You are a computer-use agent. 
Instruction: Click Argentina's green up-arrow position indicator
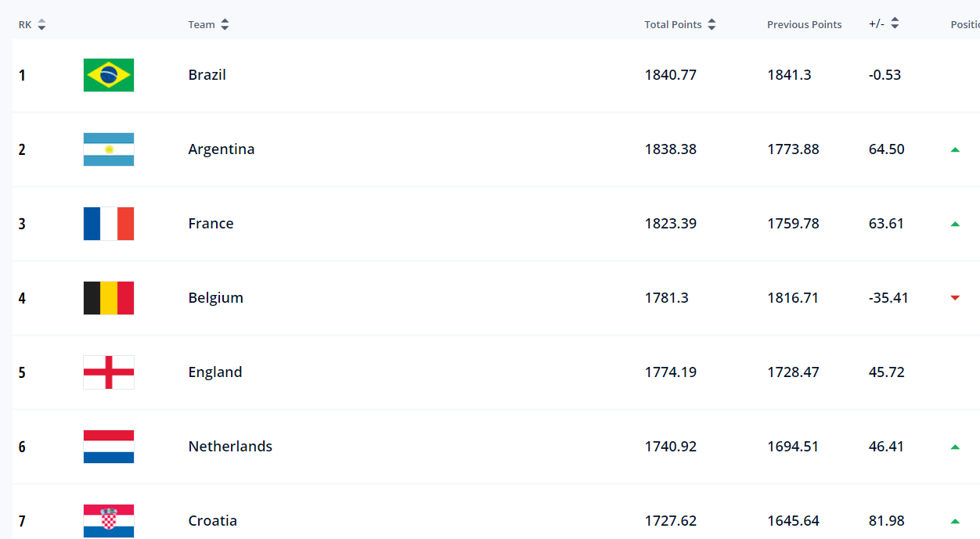click(x=955, y=149)
